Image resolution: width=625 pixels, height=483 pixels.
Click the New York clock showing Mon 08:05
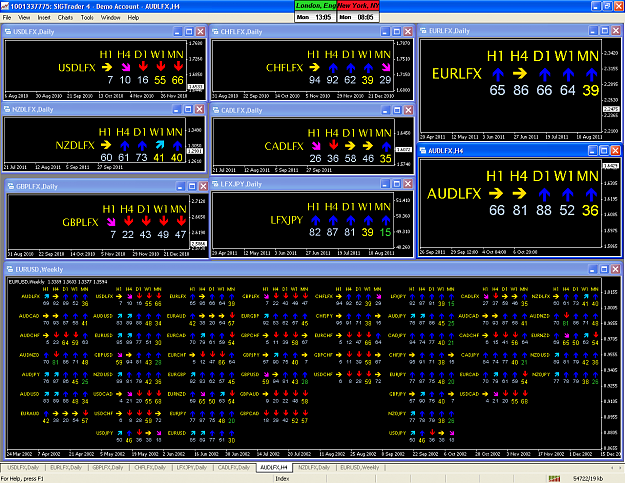[x=358, y=17]
